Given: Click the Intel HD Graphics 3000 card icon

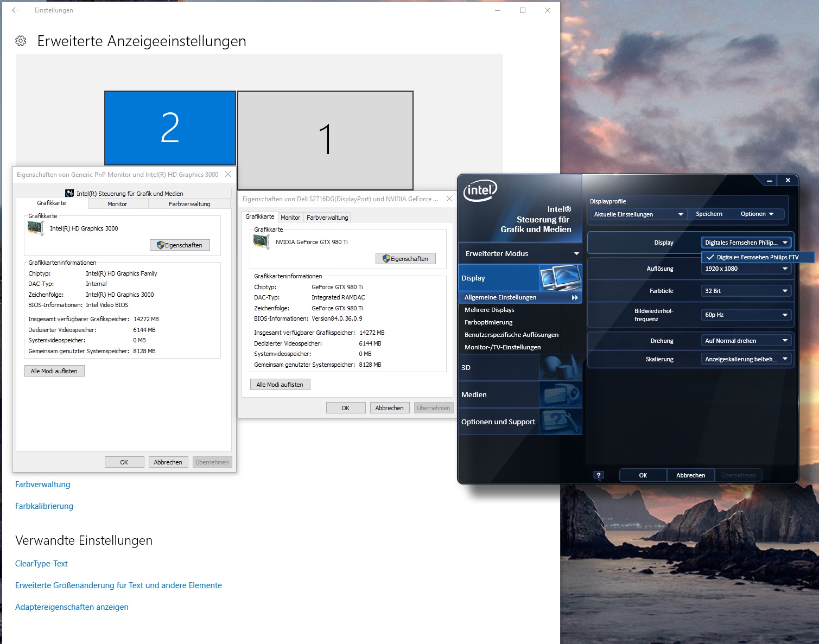Looking at the screenshot, I should tap(36, 228).
